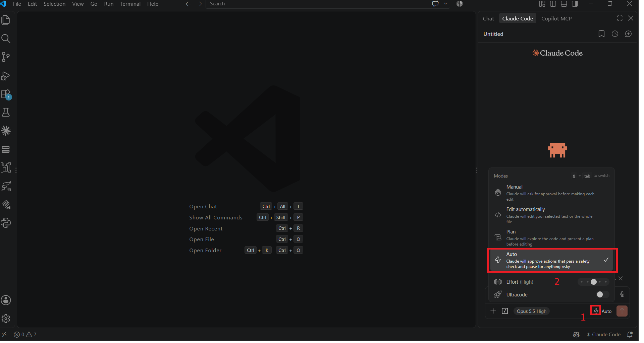Select the Plan mode option
644x343 pixels.
point(551,237)
